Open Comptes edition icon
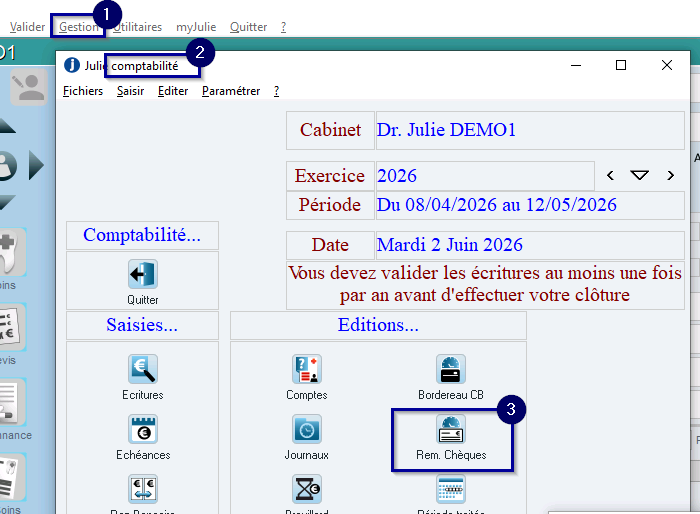Viewport: 700px width, 514px height. 307,369
